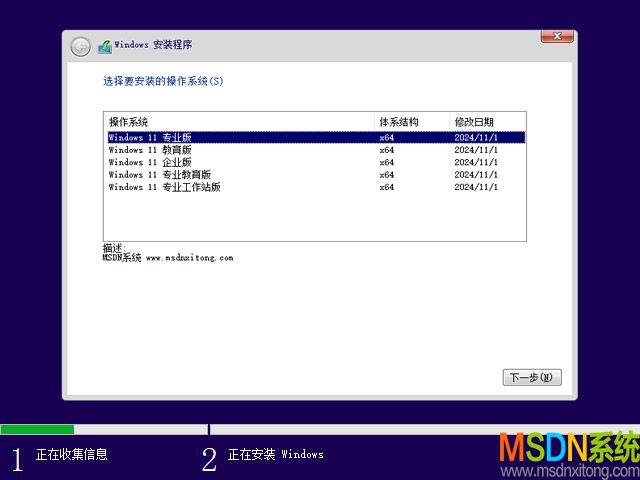Click the back arrow button
This screenshot has height=480, width=640.
click(80, 47)
